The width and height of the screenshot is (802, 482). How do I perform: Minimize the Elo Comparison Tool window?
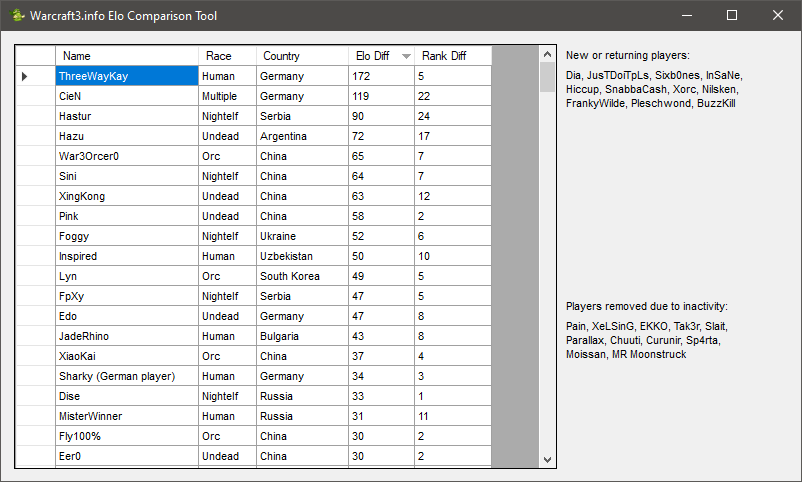click(687, 15)
